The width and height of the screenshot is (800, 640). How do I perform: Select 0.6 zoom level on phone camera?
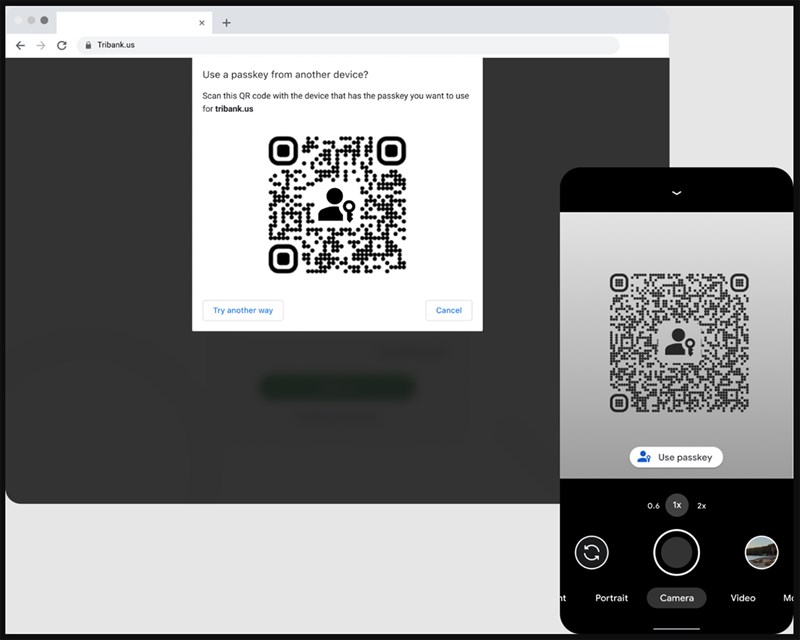(x=653, y=506)
